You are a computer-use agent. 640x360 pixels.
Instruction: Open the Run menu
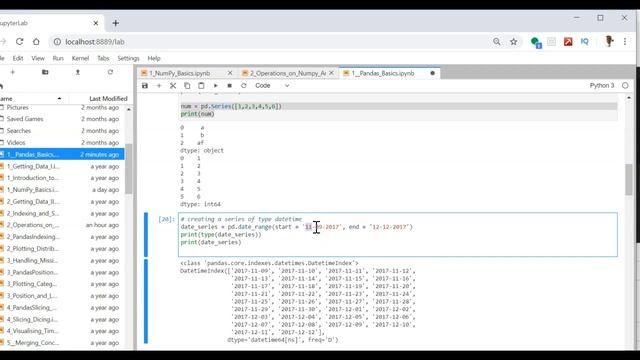click(x=58, y=58)
